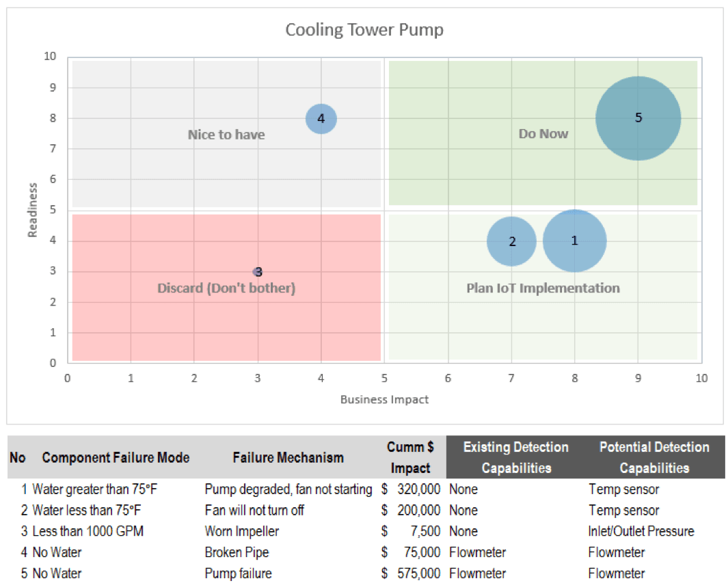Select bubble 5 in the Do Now quadrant
728x583 pixels.
tap(638, 118)
